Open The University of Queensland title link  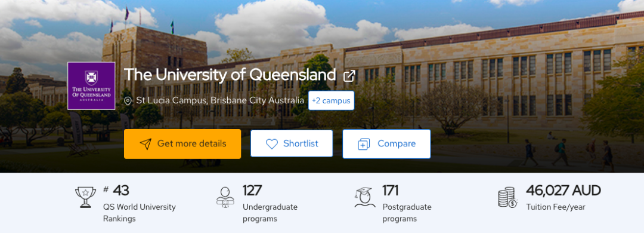coord(230,75)
